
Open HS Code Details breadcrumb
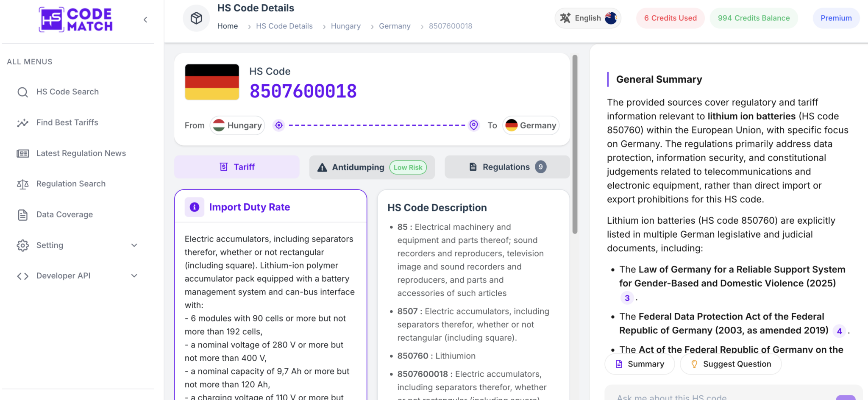pos(284,26)
